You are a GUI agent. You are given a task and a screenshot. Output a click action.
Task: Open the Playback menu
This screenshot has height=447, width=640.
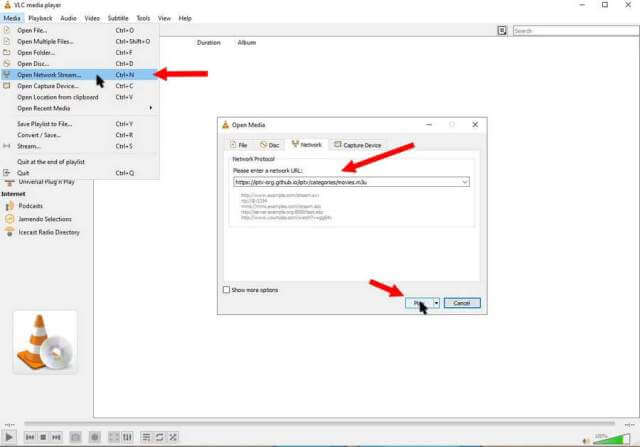[40, 18]
